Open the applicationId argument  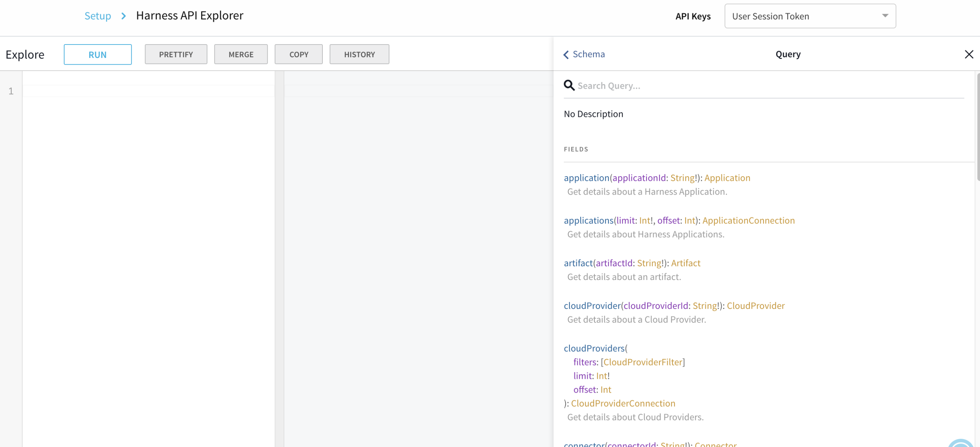639,178
